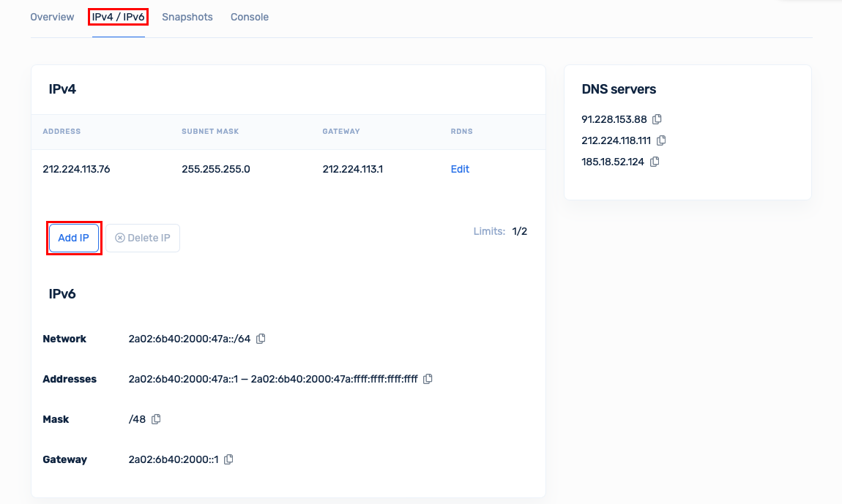Image resolution: width=842 pixels, height=504 pixels.
Task: Click the Limits 1/2 value
Action: click(x=519, y=231)
